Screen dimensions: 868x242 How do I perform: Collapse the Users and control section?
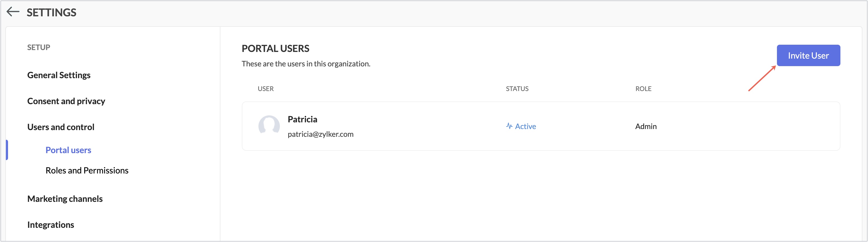click(x=61, y=127)
